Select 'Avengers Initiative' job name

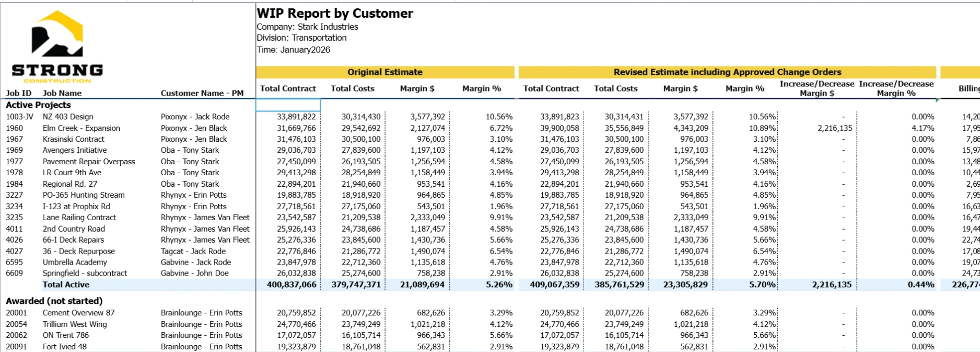pyautogui.click(x=75, y=150)
